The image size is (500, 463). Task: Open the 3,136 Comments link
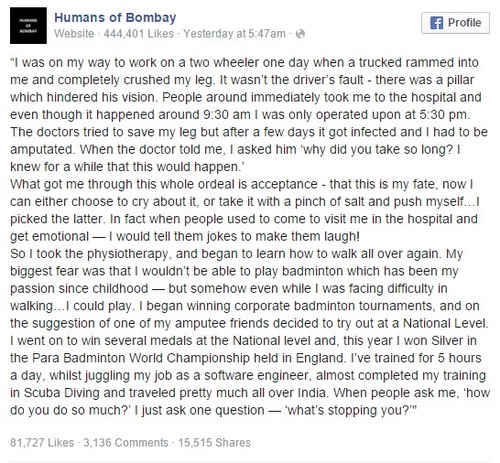click(126, 442)
